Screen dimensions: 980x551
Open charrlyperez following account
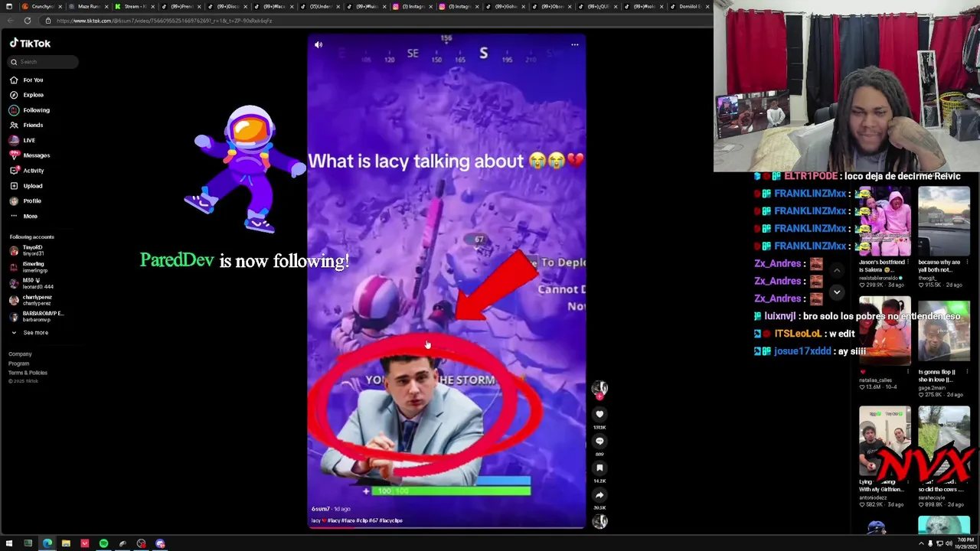pos(31,300)
